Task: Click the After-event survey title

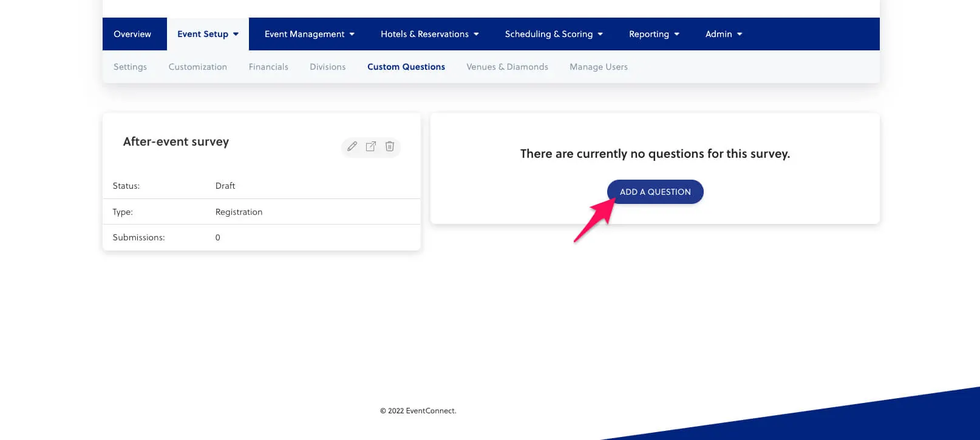Action: (x=176, y=141)
